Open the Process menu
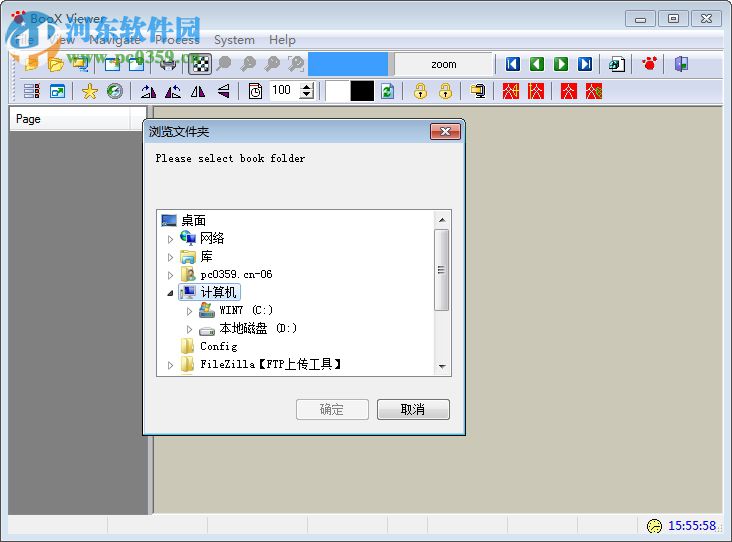The image size is (732, 542). click(177, 40)
